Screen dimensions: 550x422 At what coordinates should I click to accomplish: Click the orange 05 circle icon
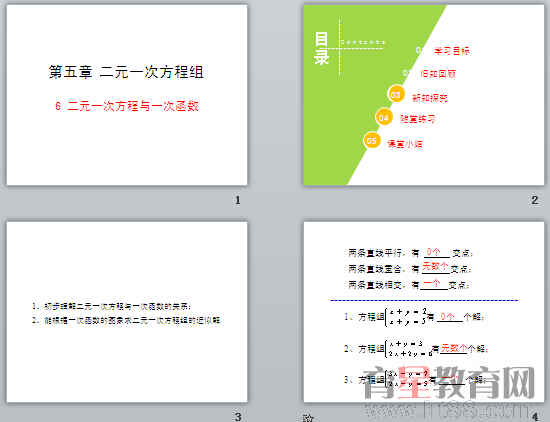371,140
